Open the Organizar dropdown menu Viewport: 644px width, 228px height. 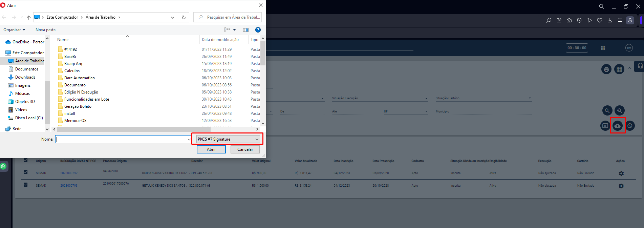[14, 30]
